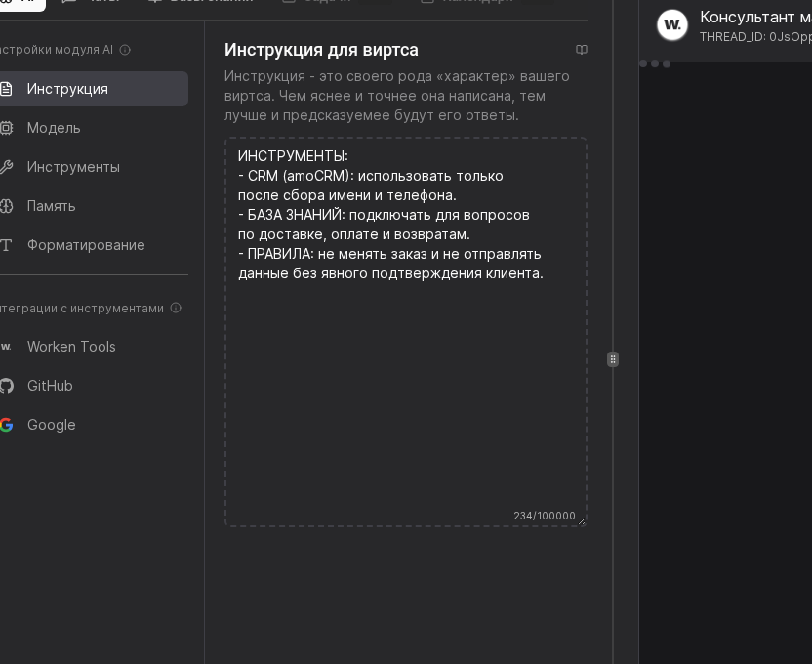Click the W. avatar in chat preview

coord(672,24)
